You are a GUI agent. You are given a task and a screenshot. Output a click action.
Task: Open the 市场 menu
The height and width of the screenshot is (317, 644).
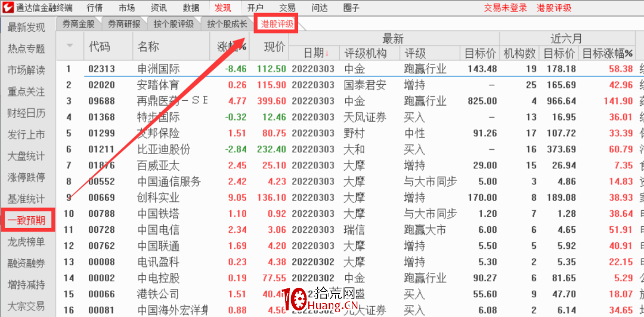point(126,7)
